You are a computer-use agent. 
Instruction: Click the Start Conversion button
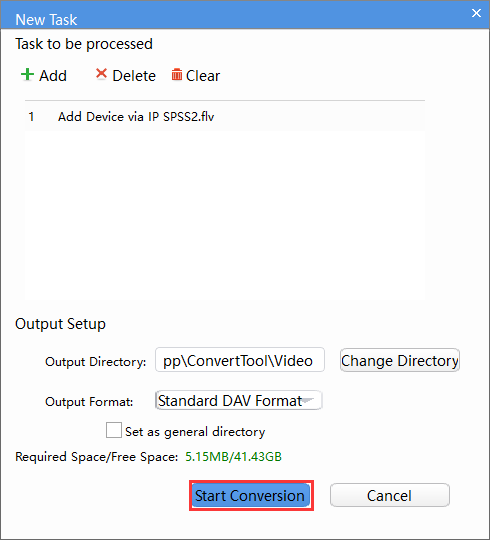click(251, 496)
